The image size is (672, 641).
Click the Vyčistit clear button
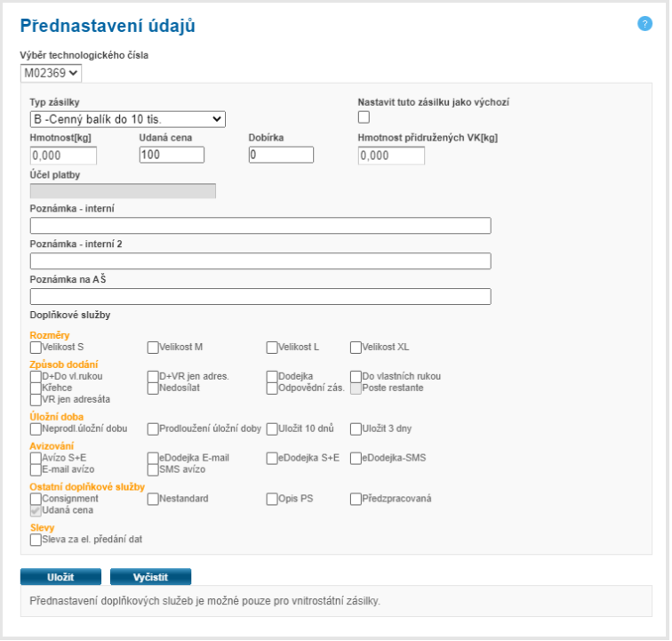[150, 577]
